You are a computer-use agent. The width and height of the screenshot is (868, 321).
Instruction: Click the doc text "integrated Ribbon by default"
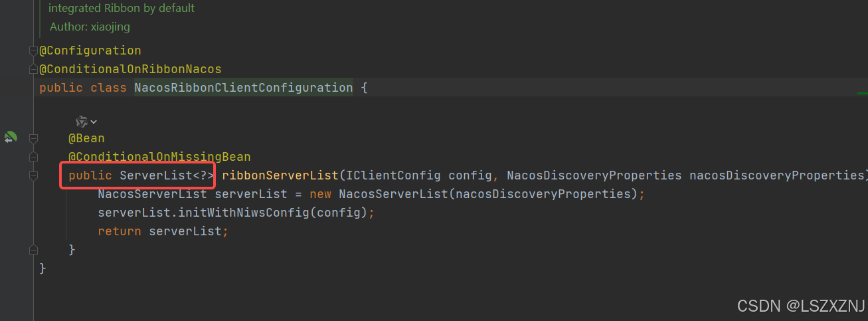click(122, 9)
